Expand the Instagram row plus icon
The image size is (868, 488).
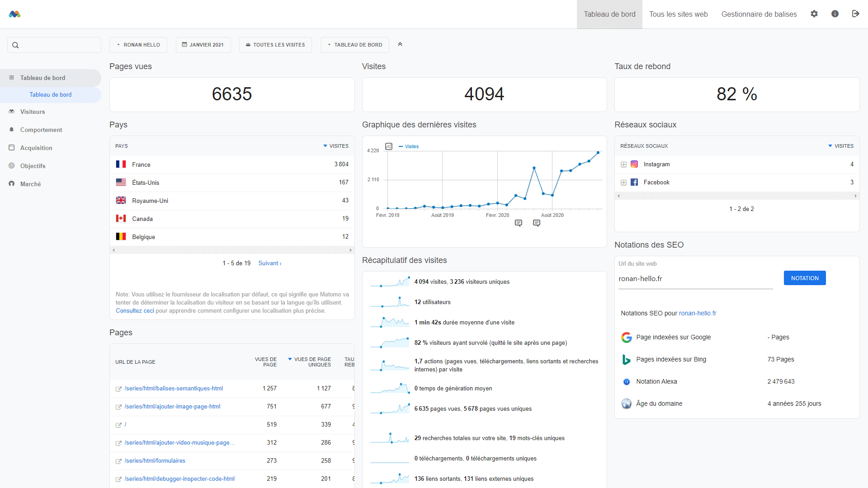[623, 164]
